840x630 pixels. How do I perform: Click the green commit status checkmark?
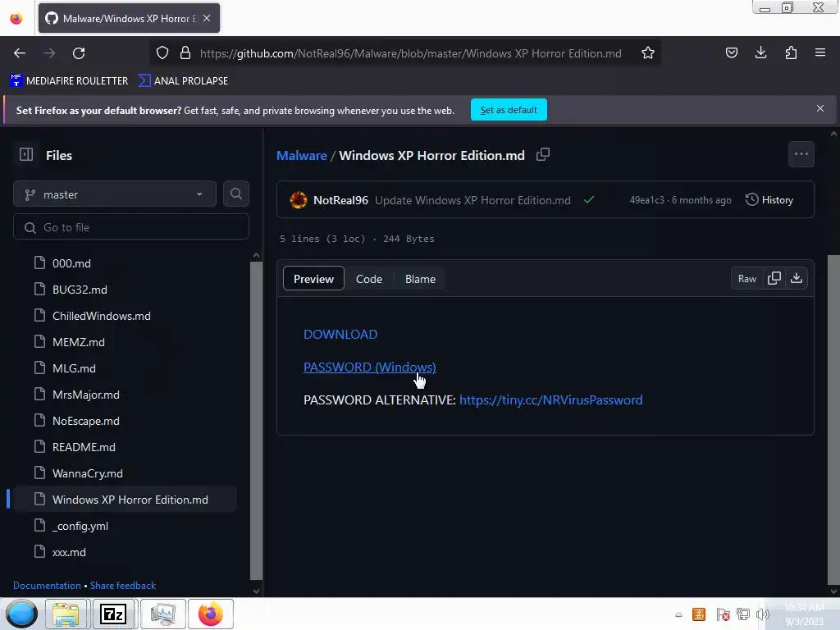(589, 200)
